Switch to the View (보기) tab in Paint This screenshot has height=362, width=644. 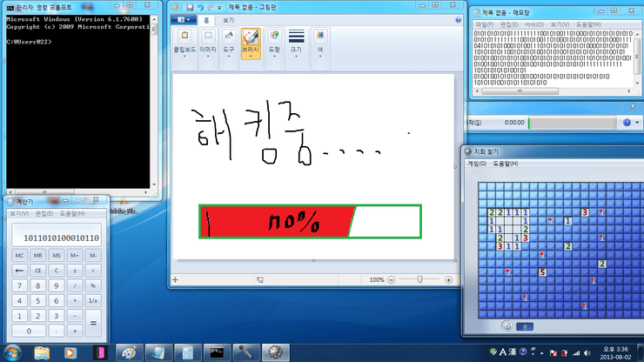point(228,19)
